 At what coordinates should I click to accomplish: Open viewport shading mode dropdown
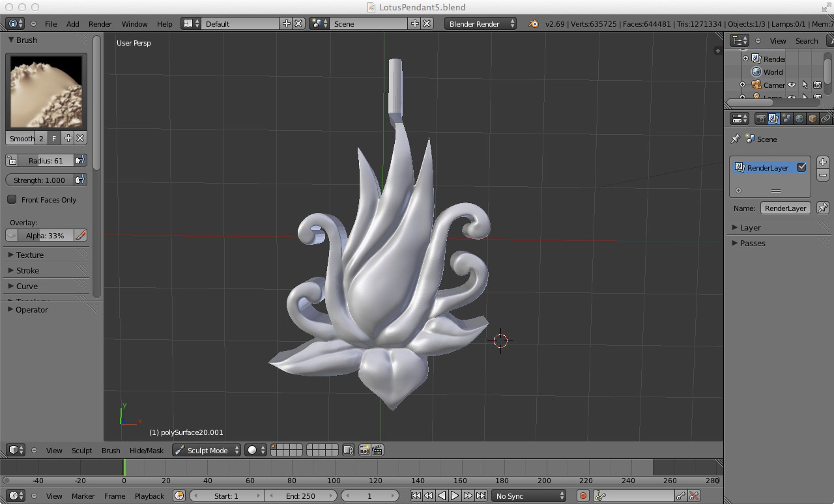[x=255, y=450]
